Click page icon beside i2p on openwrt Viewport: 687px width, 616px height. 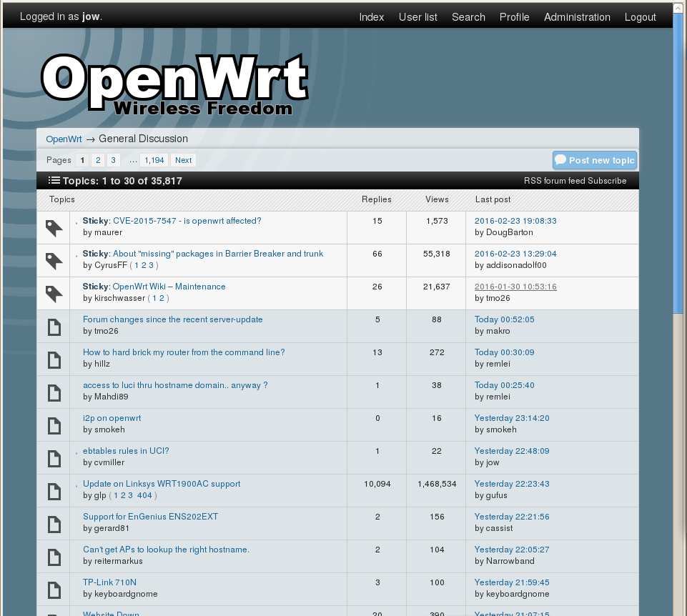[x=54, y=425]
